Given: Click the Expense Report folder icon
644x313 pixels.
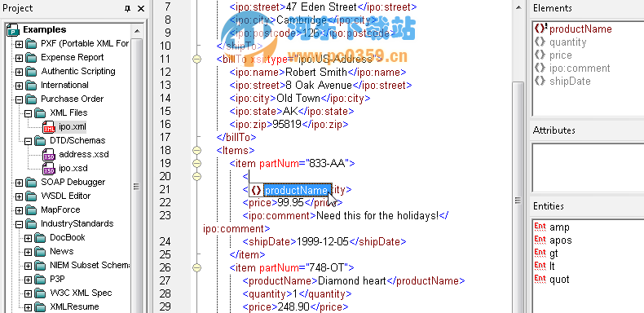Looking at the screenshot, I should 31,58.
